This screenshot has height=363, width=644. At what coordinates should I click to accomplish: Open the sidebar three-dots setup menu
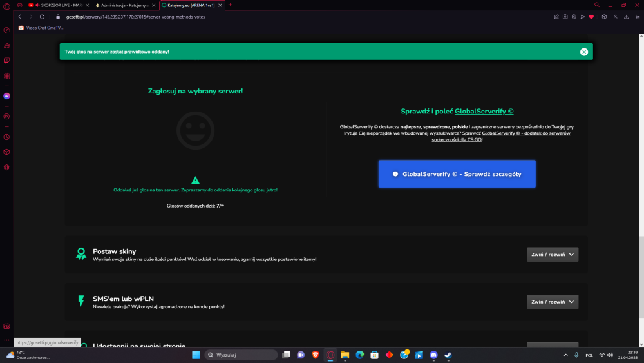tap(6, 340)
